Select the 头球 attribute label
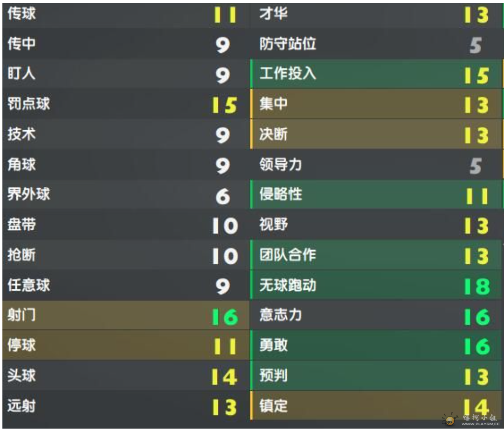Image resolution: width=504 pixels, height=431 pixels. click(x=22, y=375)
